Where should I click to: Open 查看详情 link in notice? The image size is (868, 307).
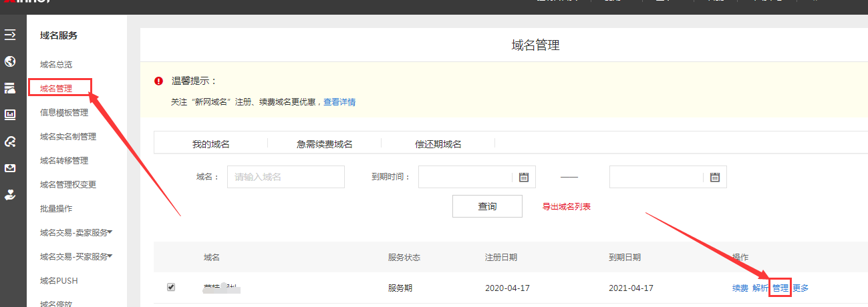point(339,102)
